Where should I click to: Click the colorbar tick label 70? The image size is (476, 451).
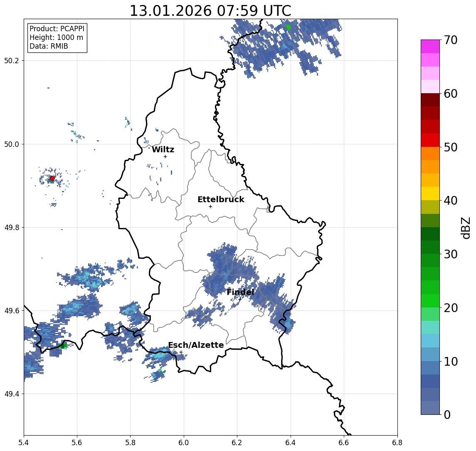coord(451,40)
